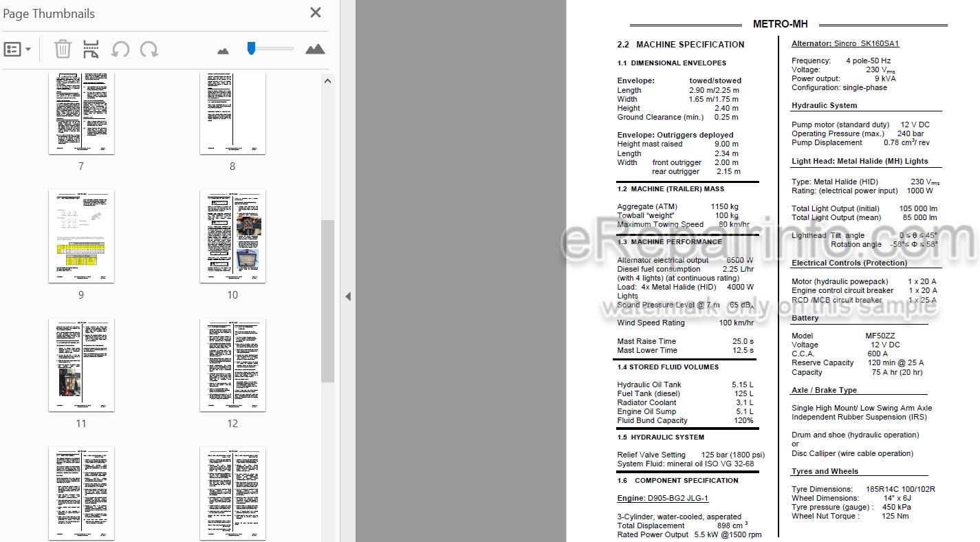Click the '1.5 HYDRAULIC SYSTEM' heading
This screenshot has height=542, width=980.
click(x=660, y=437)
